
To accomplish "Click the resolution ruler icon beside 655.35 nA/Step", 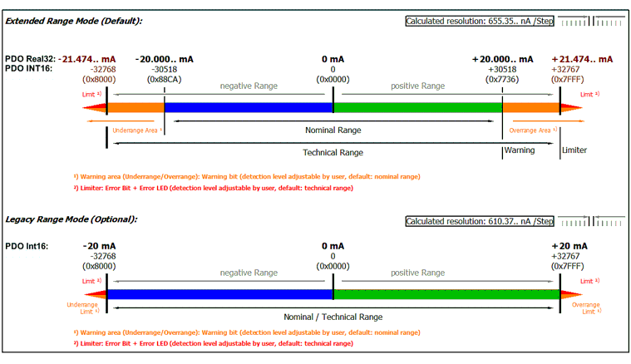I will [x=591, y=21].
